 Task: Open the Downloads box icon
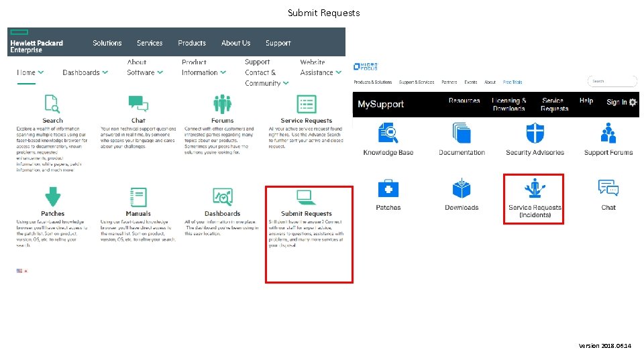click(462, 188)
